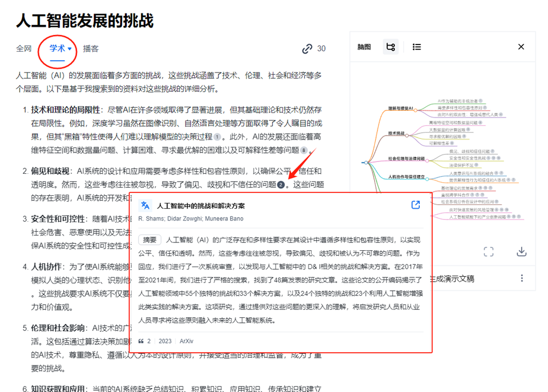Click citation marker ① in the first paragraph

click(x=217, y=137)
